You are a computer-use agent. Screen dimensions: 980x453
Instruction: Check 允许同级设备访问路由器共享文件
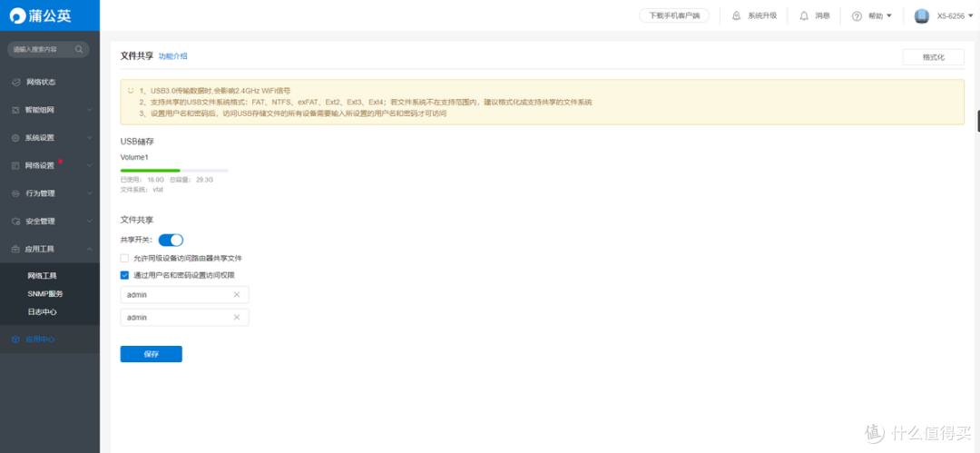click(x=124, y=258)
